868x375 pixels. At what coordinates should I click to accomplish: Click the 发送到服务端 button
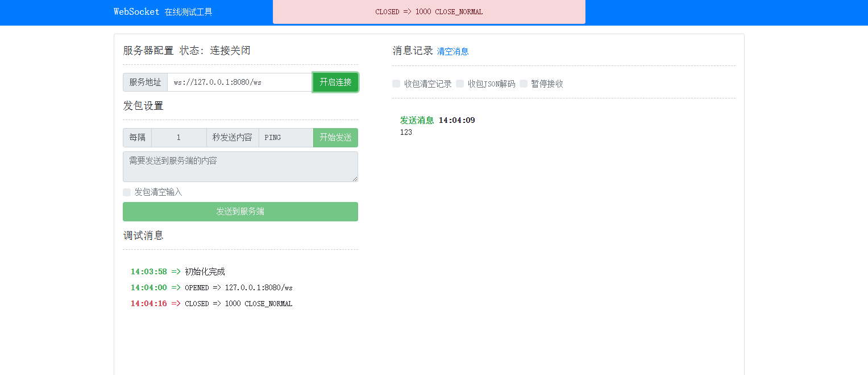click(240, 212)
